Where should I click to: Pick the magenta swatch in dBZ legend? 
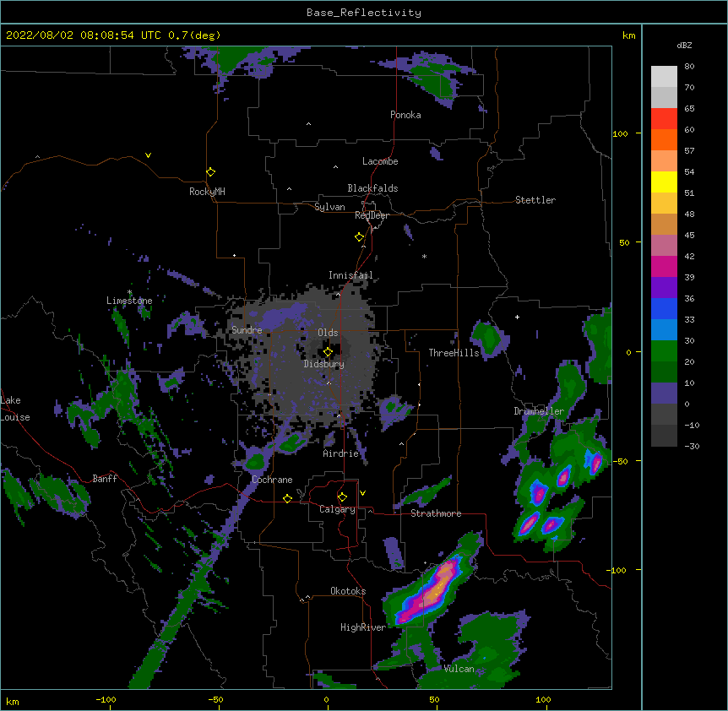pyautogui.click(x=664, y=266)
